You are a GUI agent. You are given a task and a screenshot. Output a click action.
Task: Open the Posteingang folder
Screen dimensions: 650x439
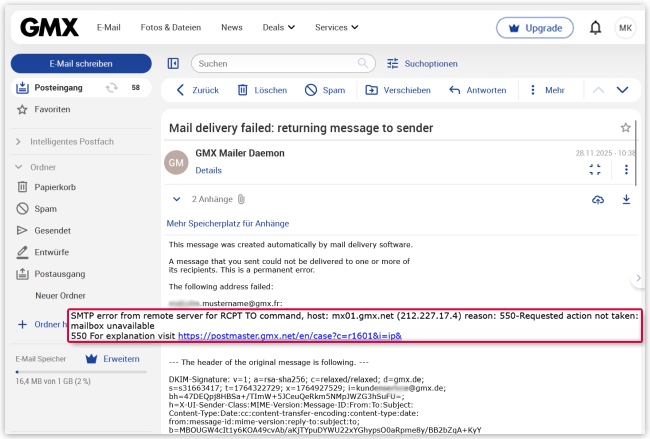click(58, 87)
